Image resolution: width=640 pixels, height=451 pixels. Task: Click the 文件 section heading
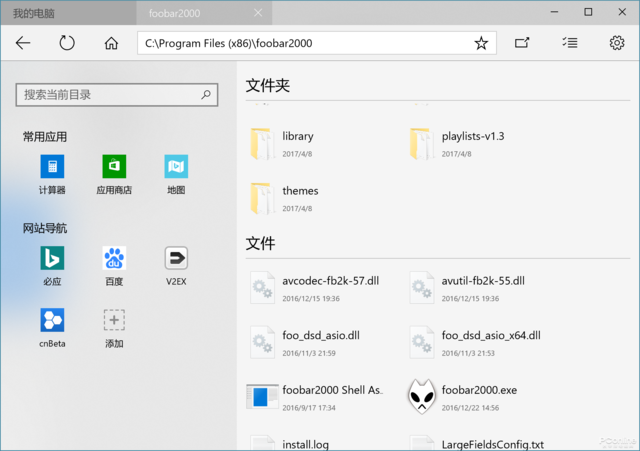tap(260, 243)
